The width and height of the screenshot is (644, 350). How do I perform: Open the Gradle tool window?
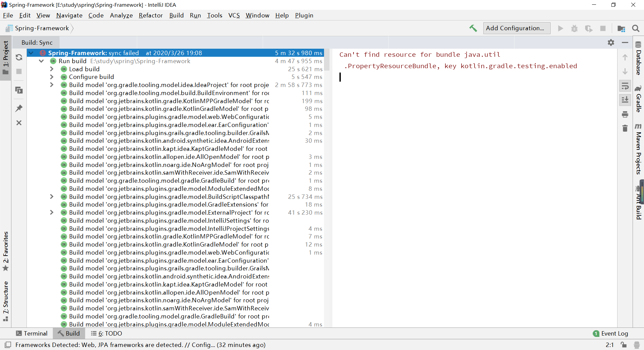[x=638, y=99]
